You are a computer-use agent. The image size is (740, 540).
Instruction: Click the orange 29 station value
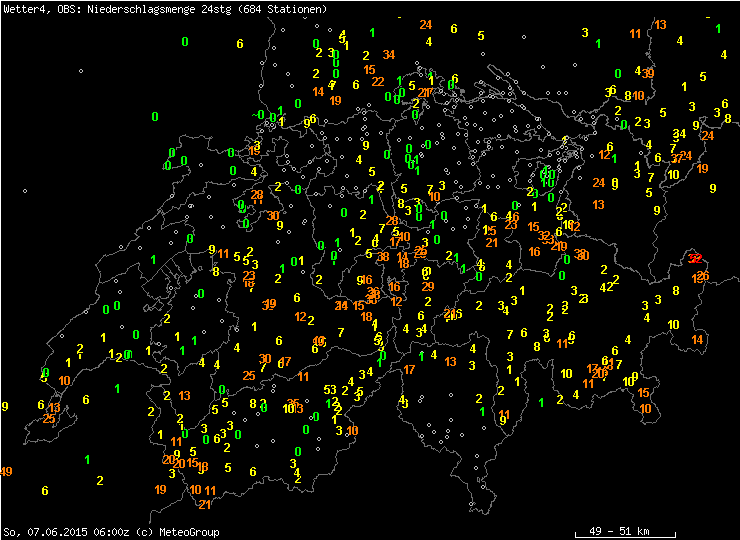tap(428, 286)
